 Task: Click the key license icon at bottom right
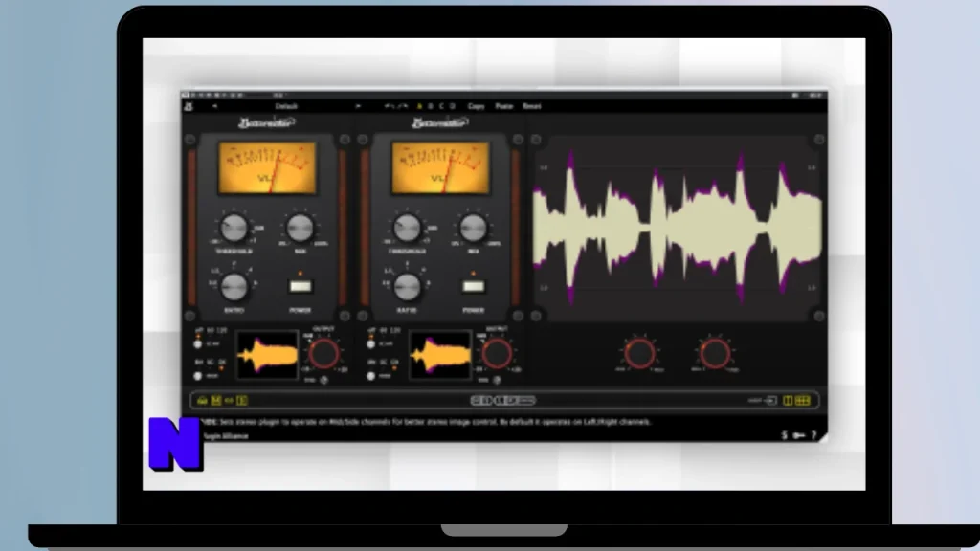(x=799, y=435)
